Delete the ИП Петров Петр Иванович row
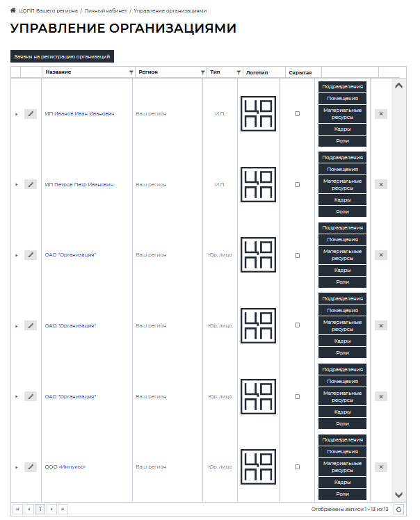 380,184
